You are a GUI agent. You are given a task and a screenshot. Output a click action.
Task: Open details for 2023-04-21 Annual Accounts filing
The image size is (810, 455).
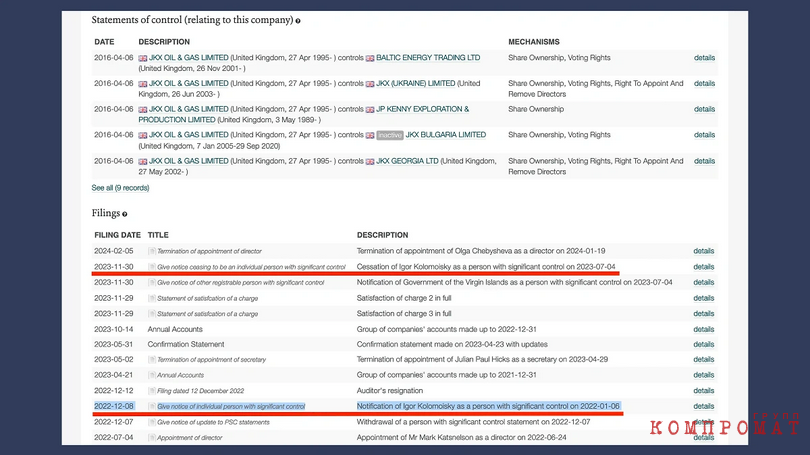(x=704, y=375)
